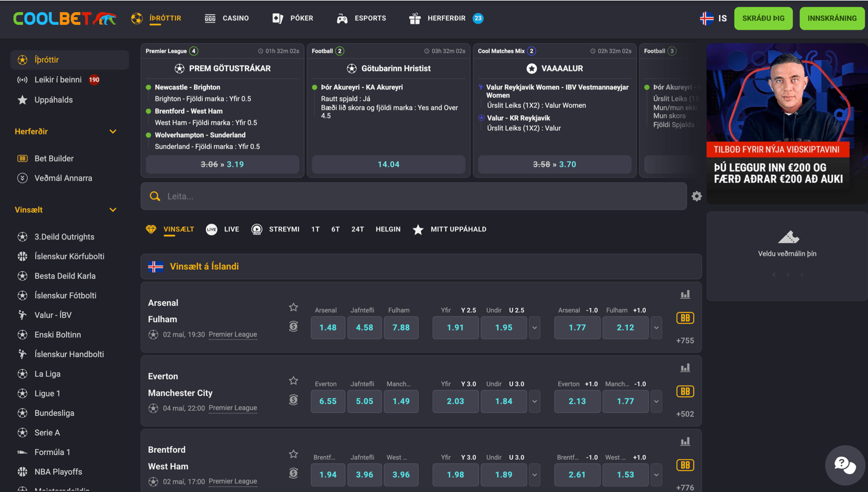Favorite the Arsenal vs Fulham match
The image size is (868, 492).
tap(293, 307)
